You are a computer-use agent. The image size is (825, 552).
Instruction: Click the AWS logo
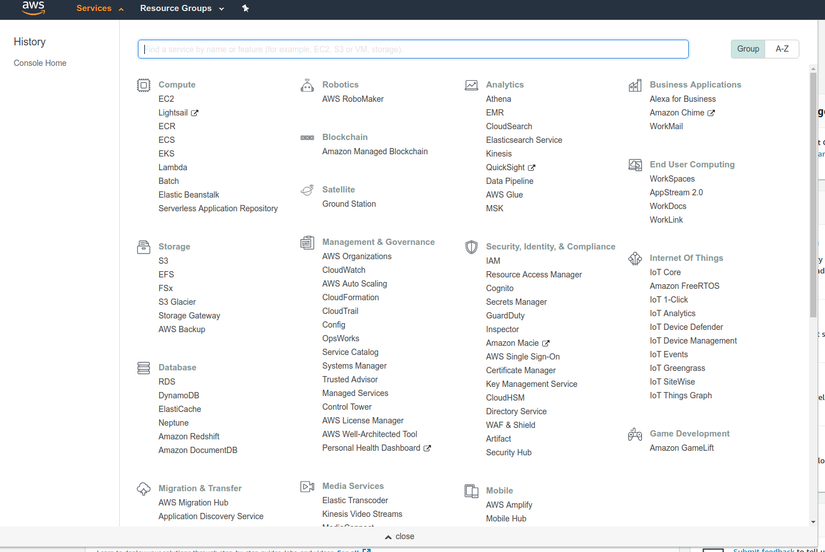33,8
